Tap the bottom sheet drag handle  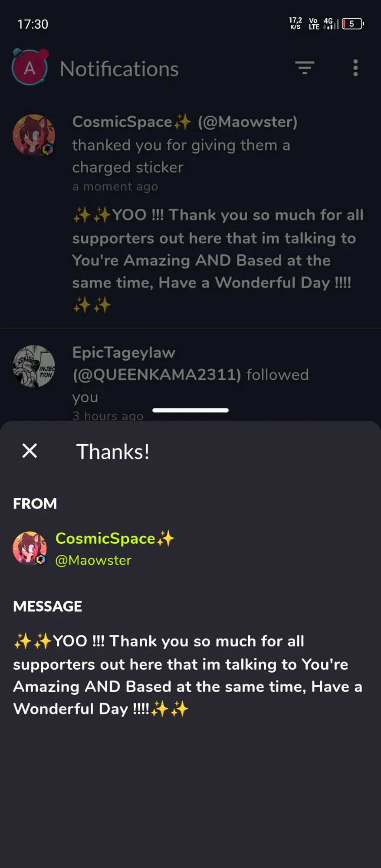[x=190, y=410]
